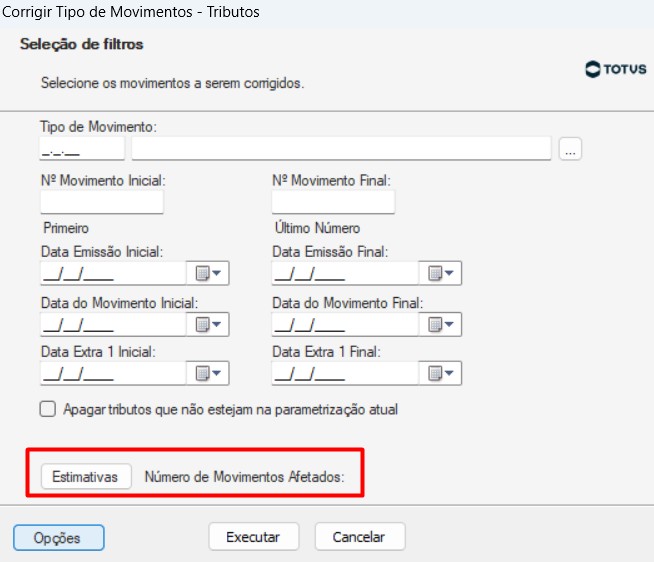
Task: Click 'Seleção de filtros' heading
Action: 82,44
